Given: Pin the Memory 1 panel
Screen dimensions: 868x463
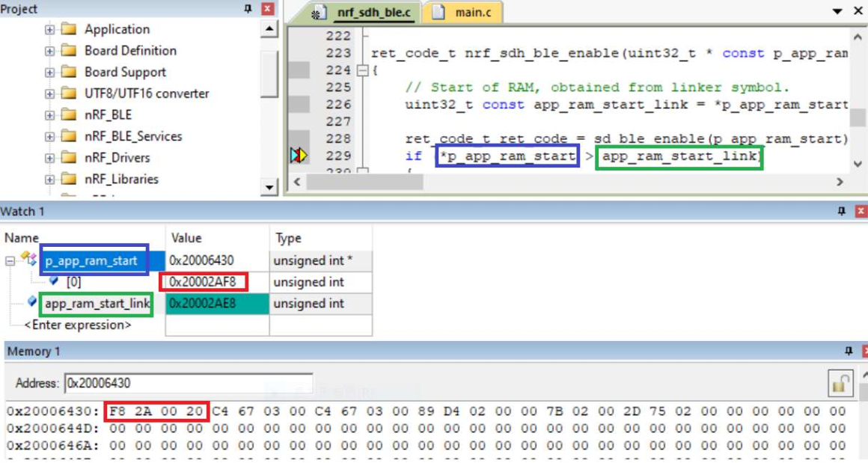Looking at the screenshot, I should coord(848,351).
